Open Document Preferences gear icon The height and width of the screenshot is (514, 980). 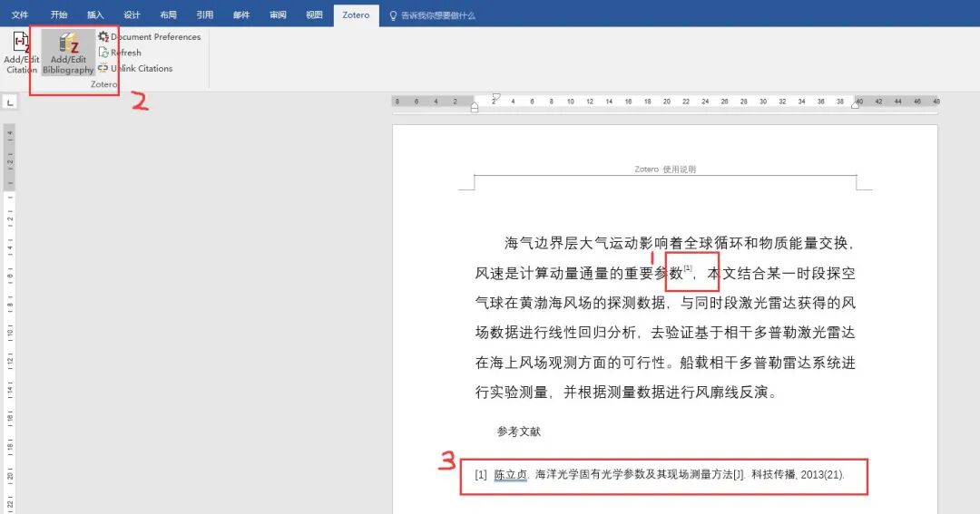tap(103, 37)
